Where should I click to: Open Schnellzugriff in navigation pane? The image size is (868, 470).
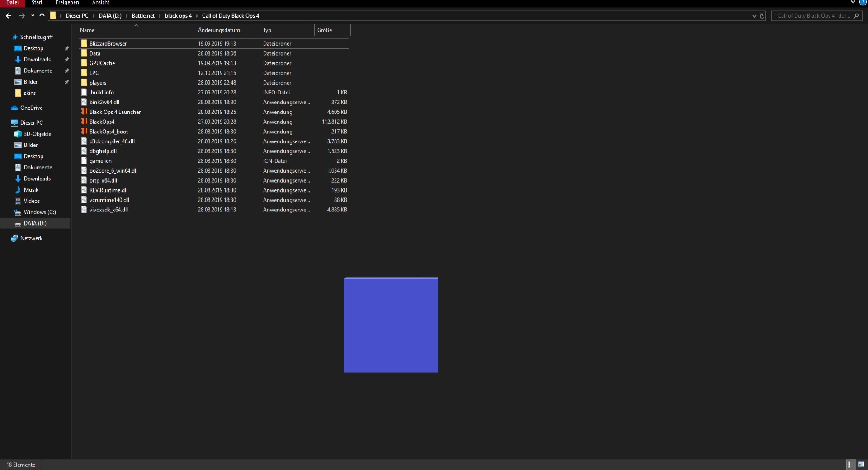[36, 37]
